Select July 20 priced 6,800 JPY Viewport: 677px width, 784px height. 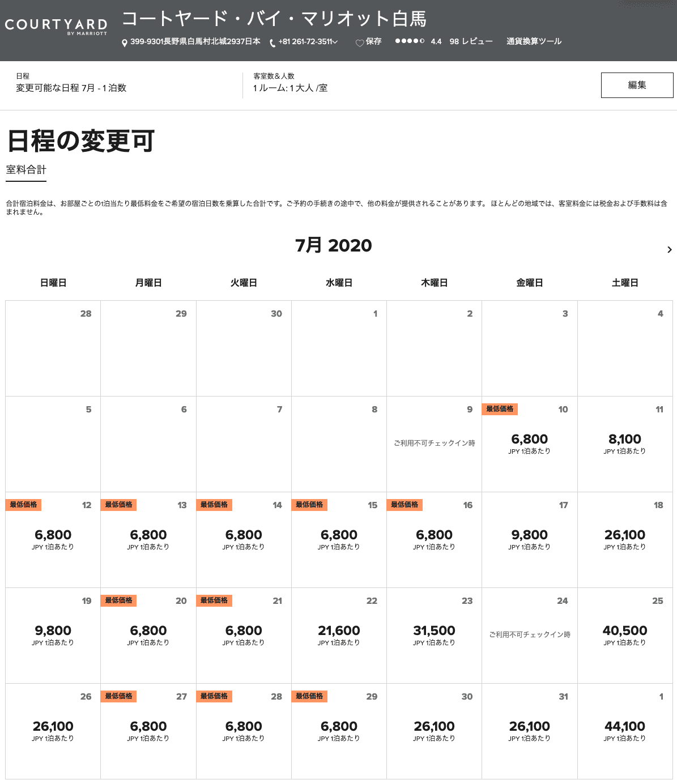[x=148, y=636]
